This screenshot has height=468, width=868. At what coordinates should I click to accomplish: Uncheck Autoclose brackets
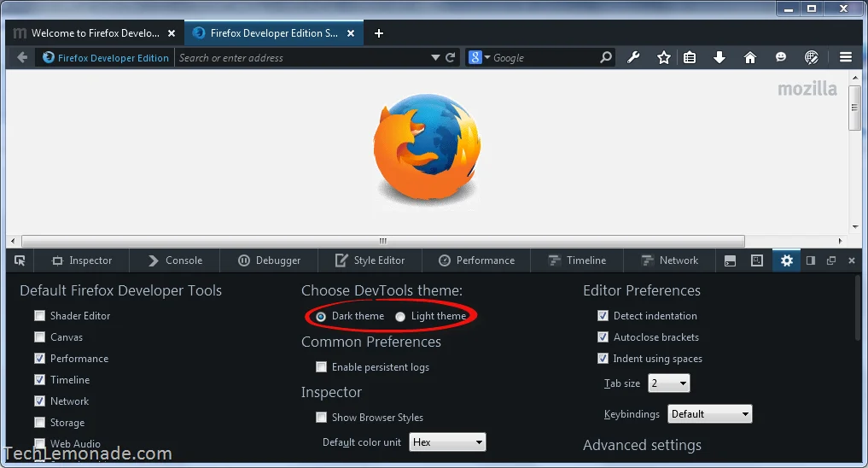pyautogui.click(x=603, y=336)
